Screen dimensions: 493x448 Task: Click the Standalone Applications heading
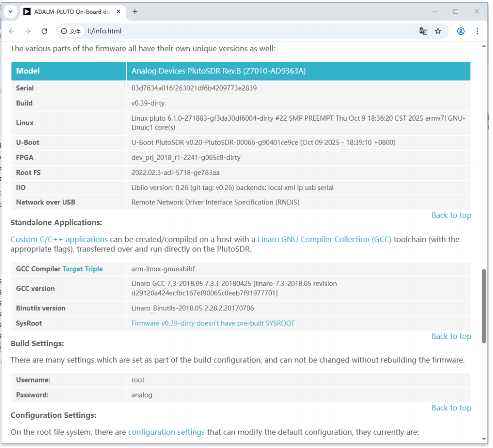(x=57, y=223)
